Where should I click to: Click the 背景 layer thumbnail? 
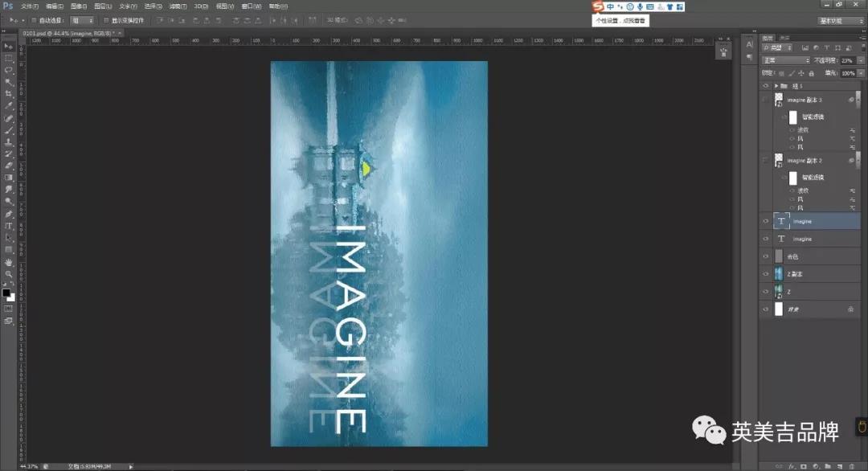coord(779,309)
